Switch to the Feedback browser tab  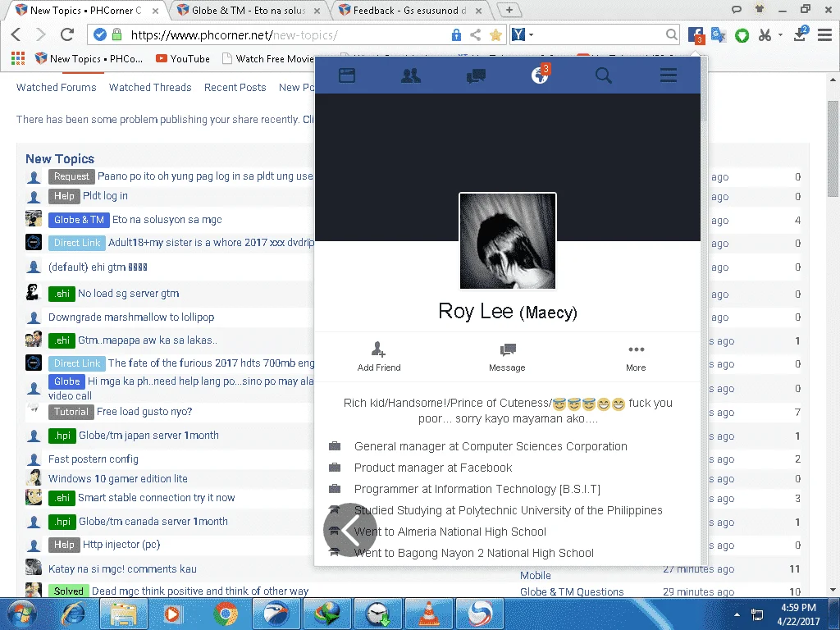click(x=410, y=10)
